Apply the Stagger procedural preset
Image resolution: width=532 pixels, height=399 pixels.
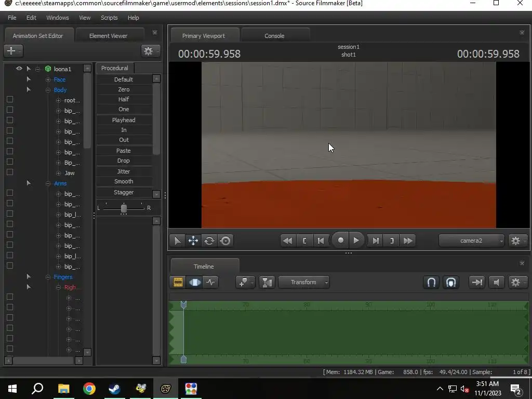click(x=124, y=192)
